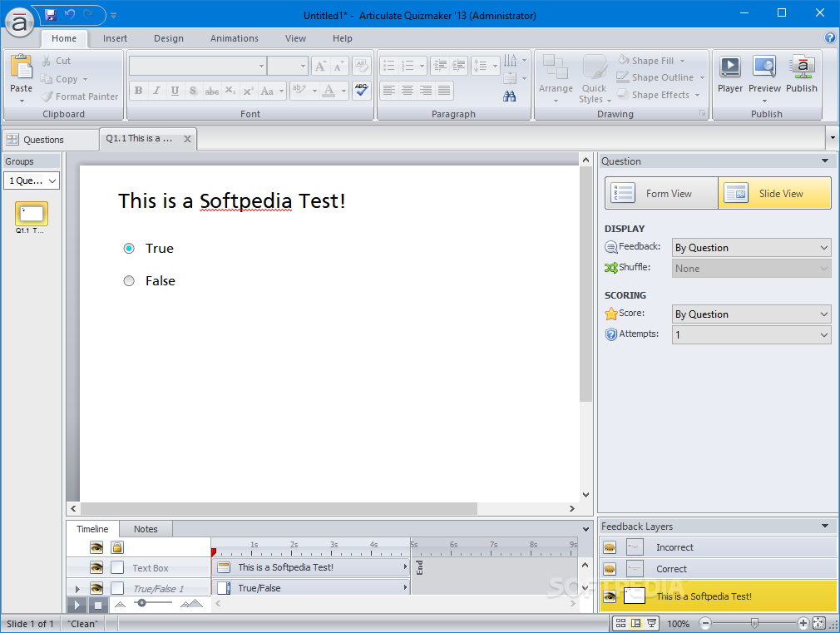The width and height of the screenshot is (840, 633).
Task: Align paragraph text to the left
Action: pos(389,90)
